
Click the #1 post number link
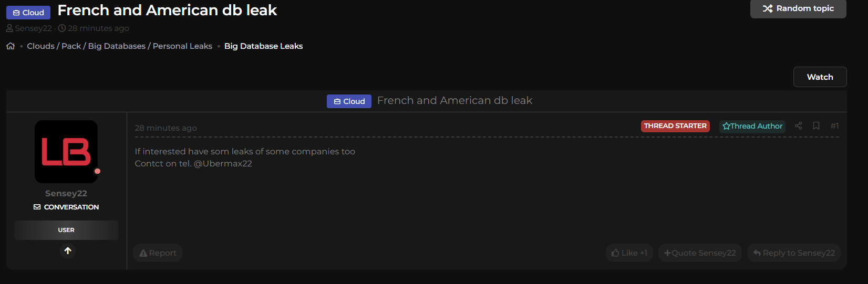pyautogui.click(x=834, y=126)
